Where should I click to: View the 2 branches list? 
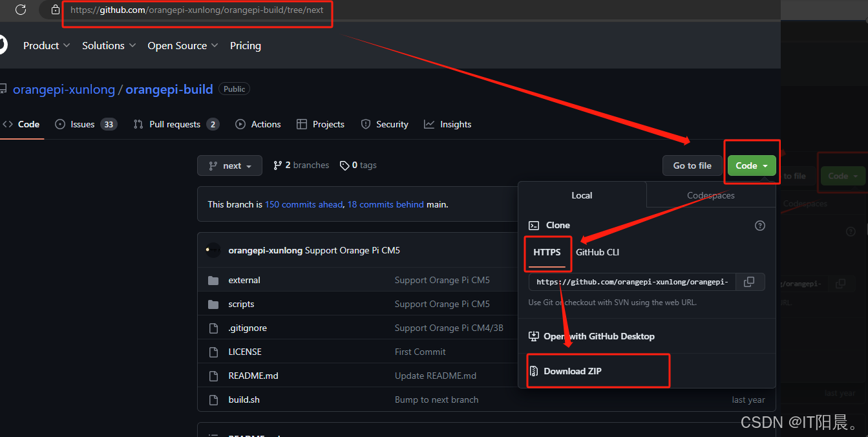coord(301,165)
